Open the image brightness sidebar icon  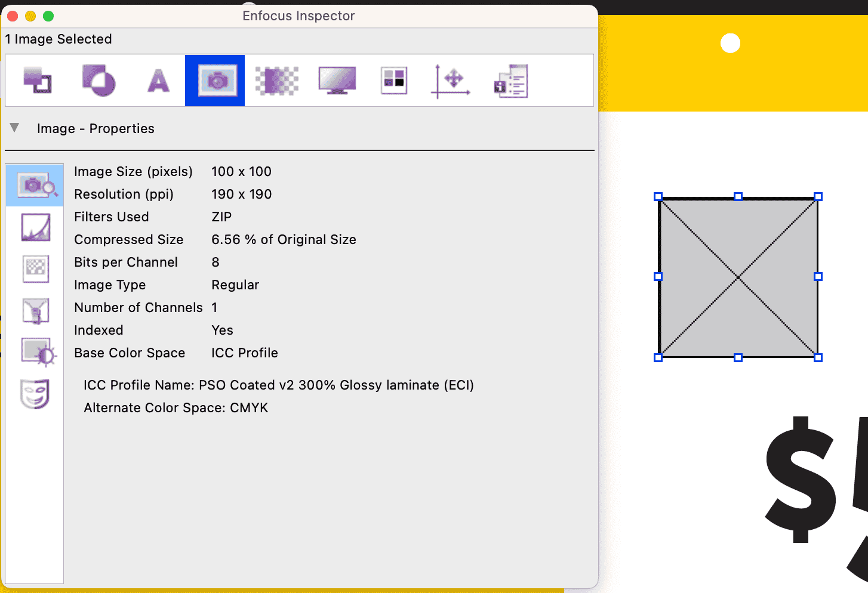point(38,352)
